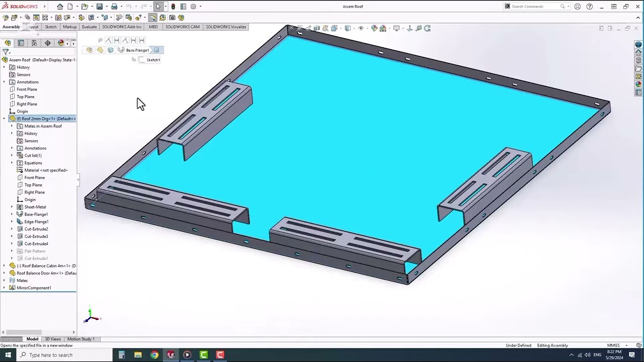Click Apply Scene icon in view toolbar
Screen dimensions: 644x362
click(x=383, y=29)
